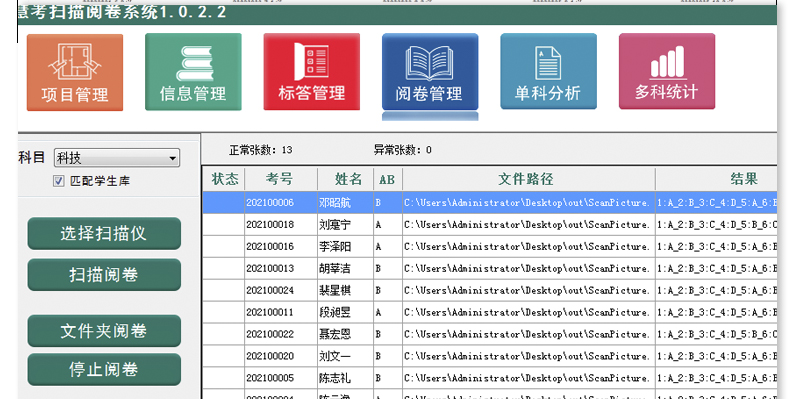
Task: Click the name 邓昭航 in the table
Action: coord(335,203)
